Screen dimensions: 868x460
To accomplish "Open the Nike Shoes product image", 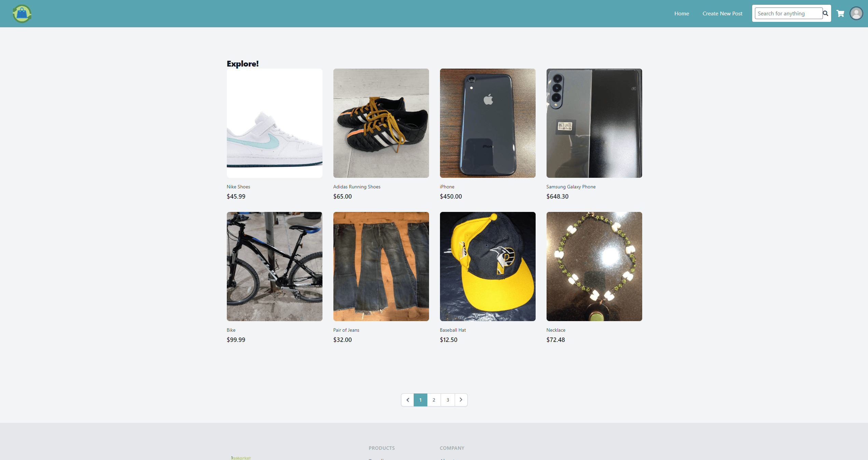I will point(275,123).
